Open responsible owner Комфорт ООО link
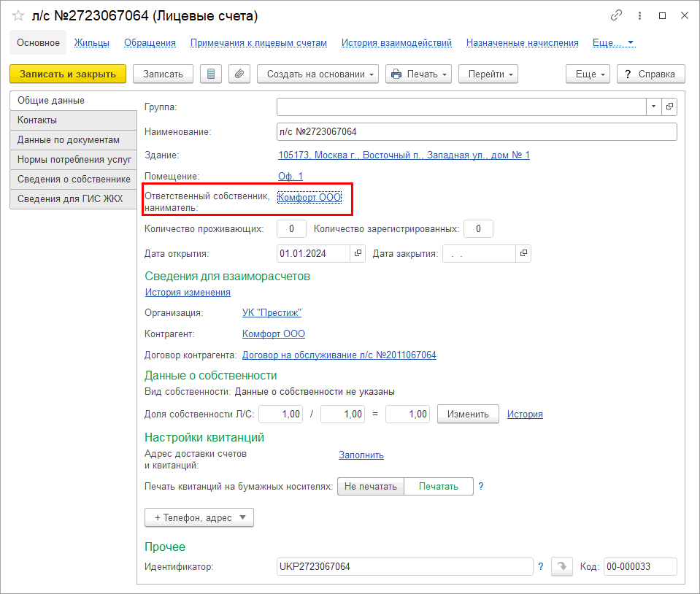The image size is (700, 594). (309, 197)
